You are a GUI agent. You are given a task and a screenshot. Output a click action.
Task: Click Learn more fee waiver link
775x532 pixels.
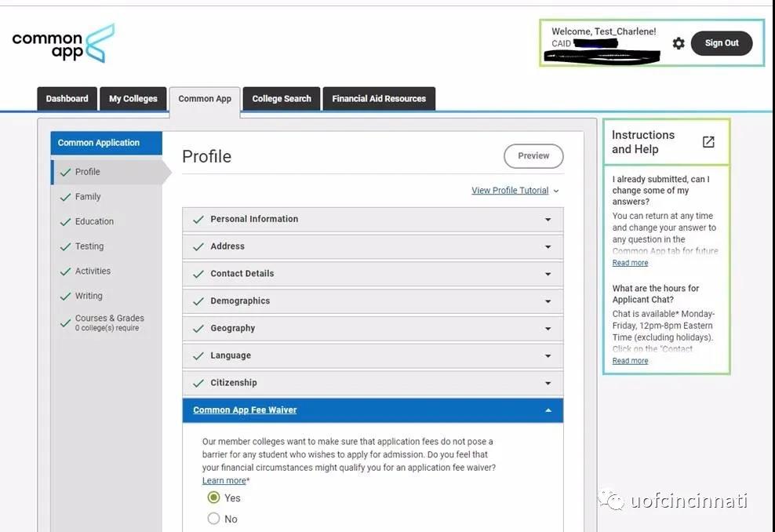coord(224,480)
